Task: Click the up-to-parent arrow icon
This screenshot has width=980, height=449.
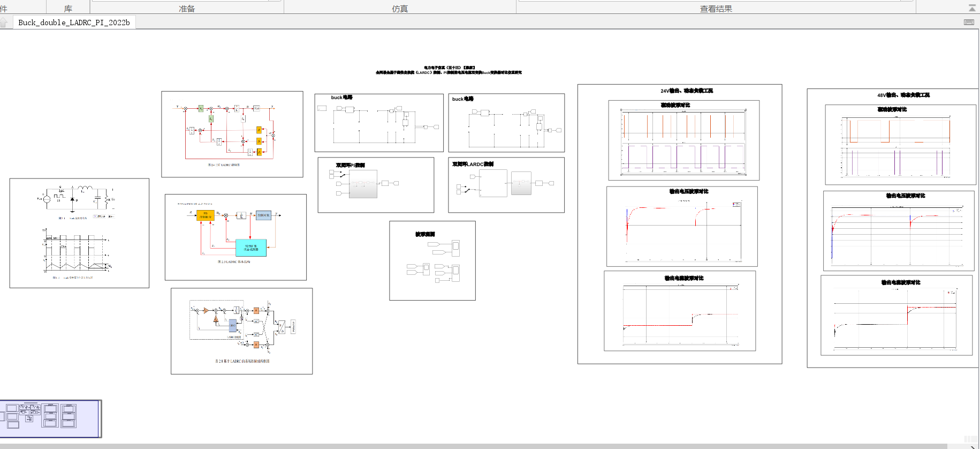Action: coord(4,23)
